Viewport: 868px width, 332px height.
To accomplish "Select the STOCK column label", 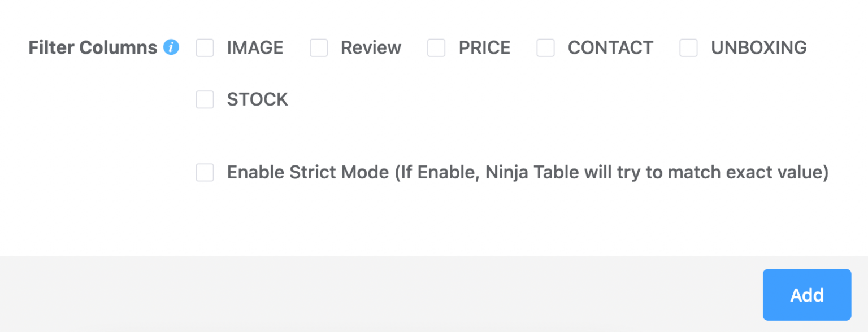I will (257, 99).
